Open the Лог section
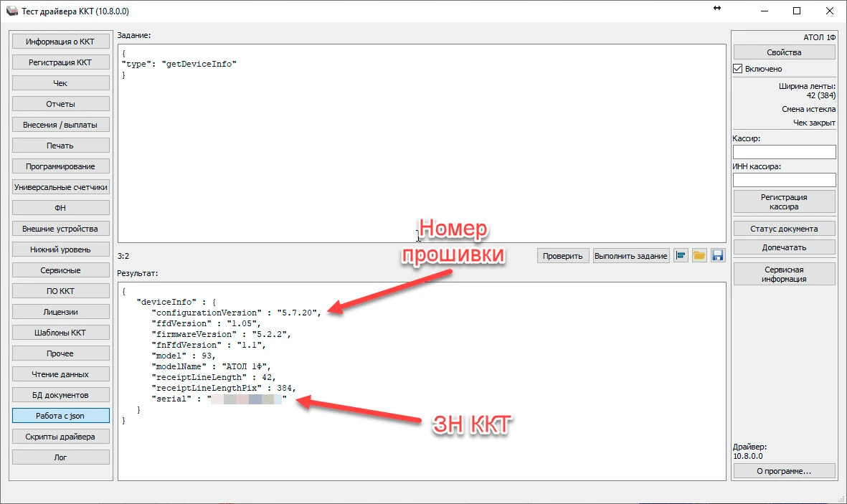 [61, 457]
